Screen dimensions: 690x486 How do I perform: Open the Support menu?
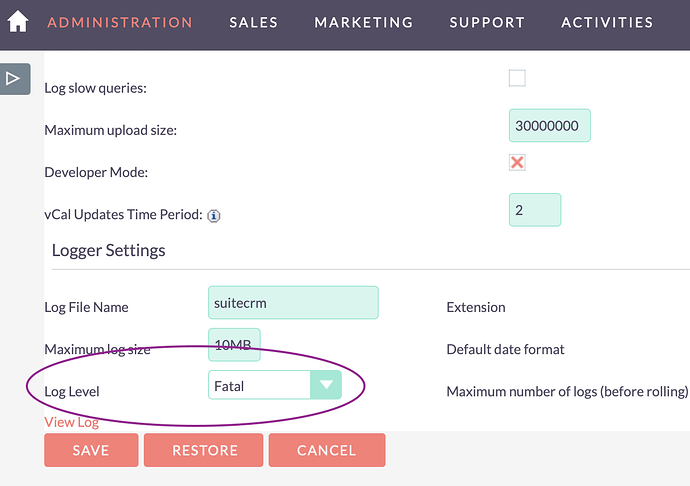(x=487, y=22)
